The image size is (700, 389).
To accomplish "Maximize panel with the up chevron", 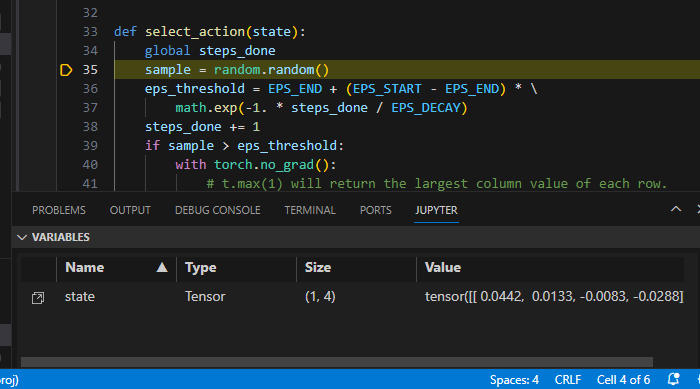I will 676,209.
